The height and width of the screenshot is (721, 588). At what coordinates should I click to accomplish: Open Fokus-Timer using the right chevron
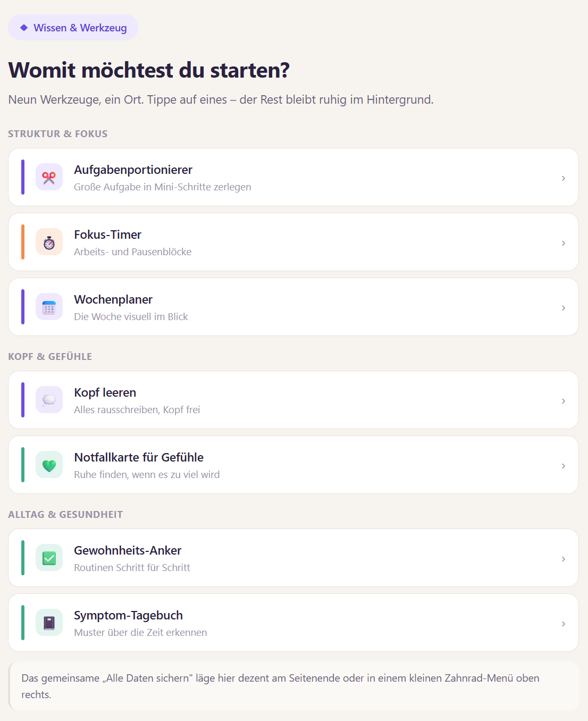pos(563,243)
